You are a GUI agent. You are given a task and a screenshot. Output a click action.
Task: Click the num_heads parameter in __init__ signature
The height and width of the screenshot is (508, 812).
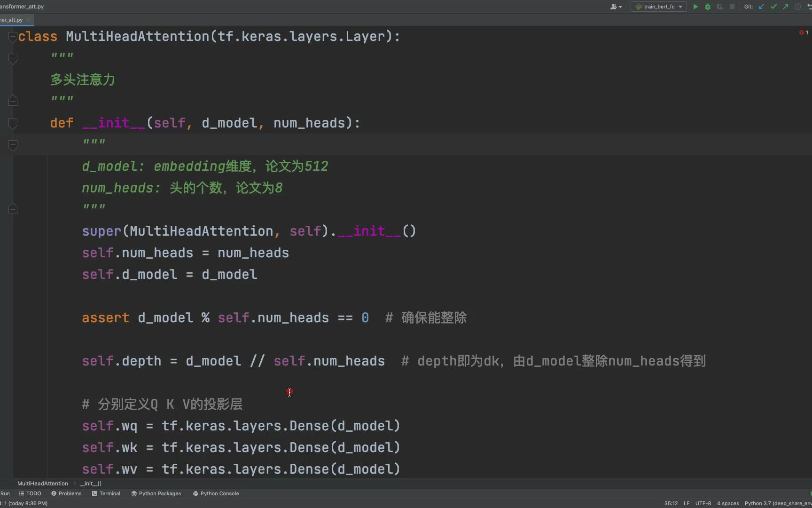309,123
